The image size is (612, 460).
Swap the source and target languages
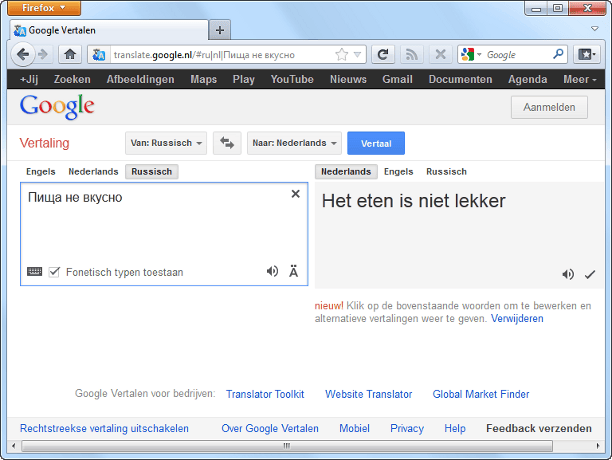[227, 143]
